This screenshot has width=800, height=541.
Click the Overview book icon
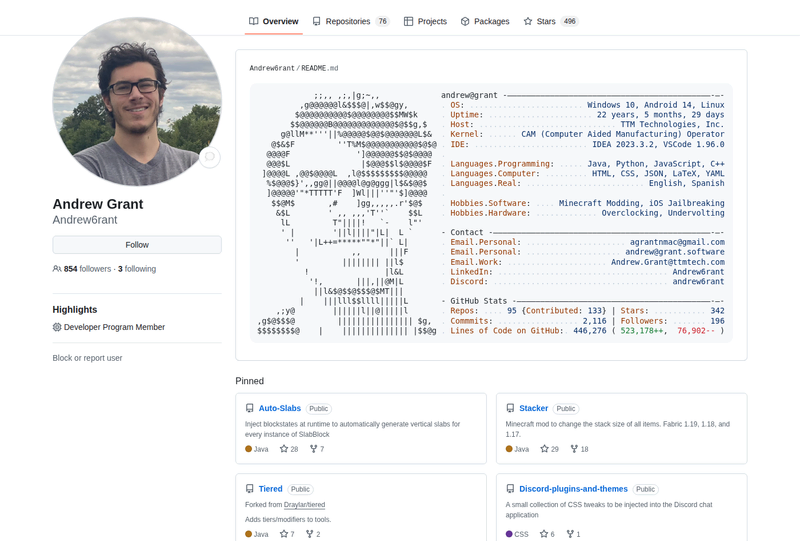[x=254, y=21]
